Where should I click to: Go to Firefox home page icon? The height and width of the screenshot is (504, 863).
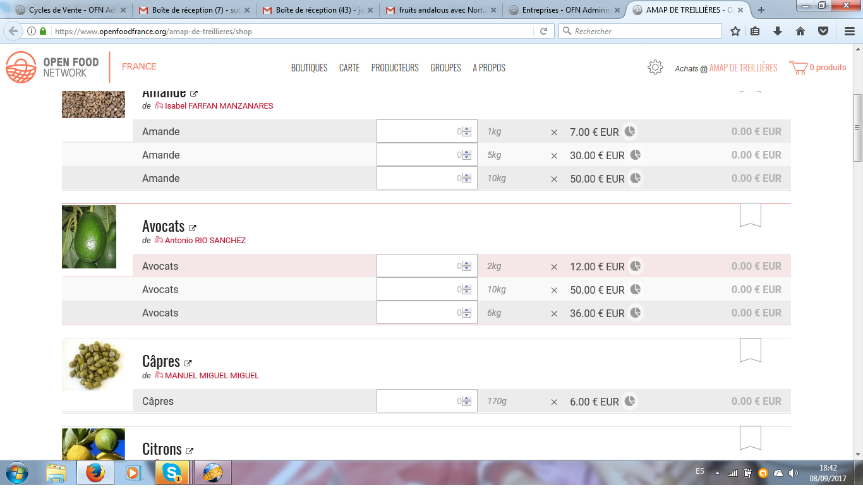(x=800, y=31)
